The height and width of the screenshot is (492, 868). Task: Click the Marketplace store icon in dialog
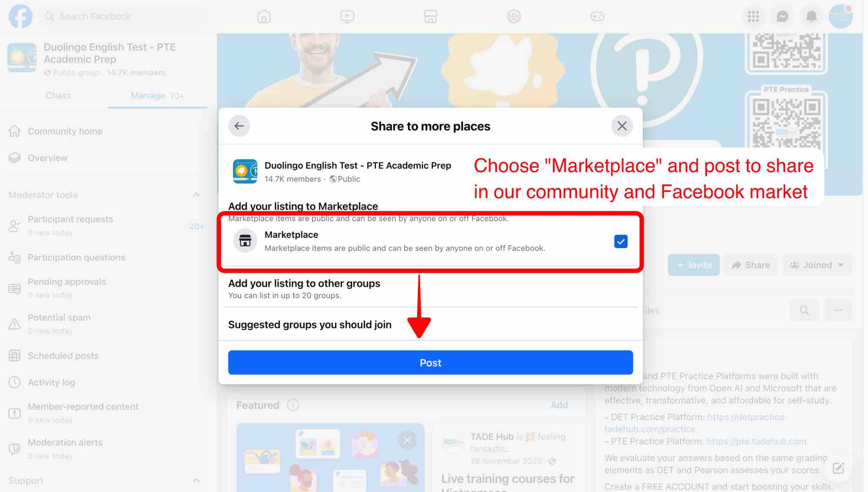245,240
